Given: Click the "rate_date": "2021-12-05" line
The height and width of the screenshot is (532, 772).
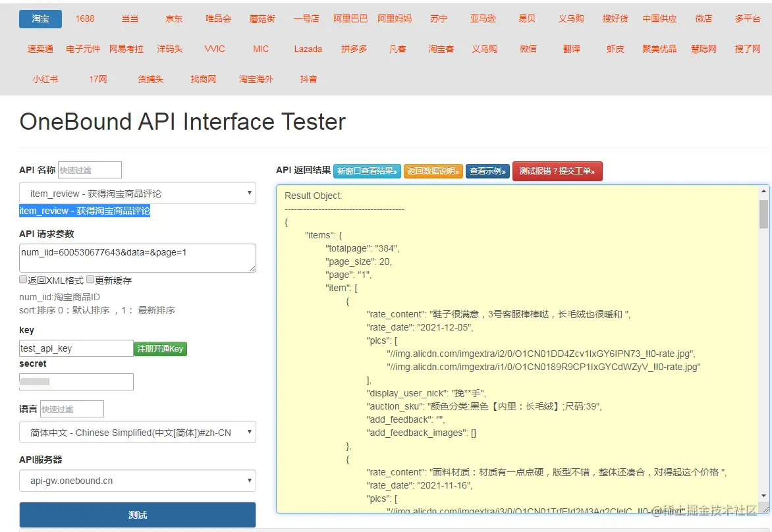Looking at the screenshot, I should pos(420,327).
